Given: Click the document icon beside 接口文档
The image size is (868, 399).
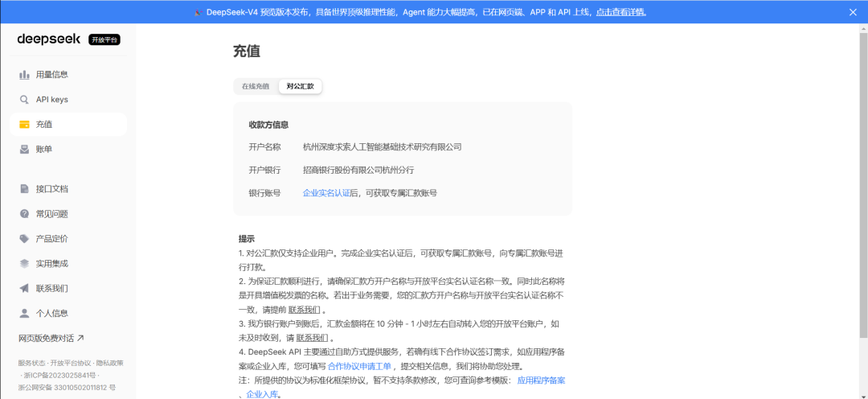Looking at the screenshot, I should coord(24,189).
